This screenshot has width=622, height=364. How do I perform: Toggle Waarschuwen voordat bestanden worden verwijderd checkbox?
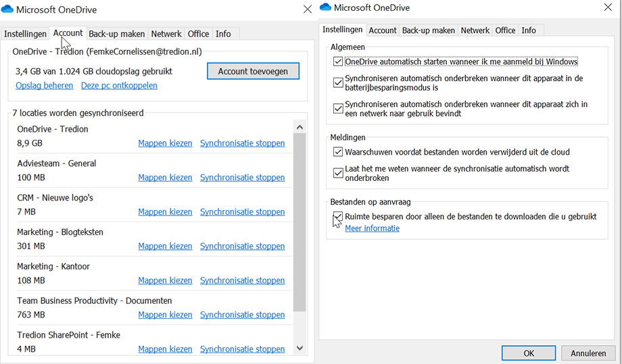[x=338, y=152]
